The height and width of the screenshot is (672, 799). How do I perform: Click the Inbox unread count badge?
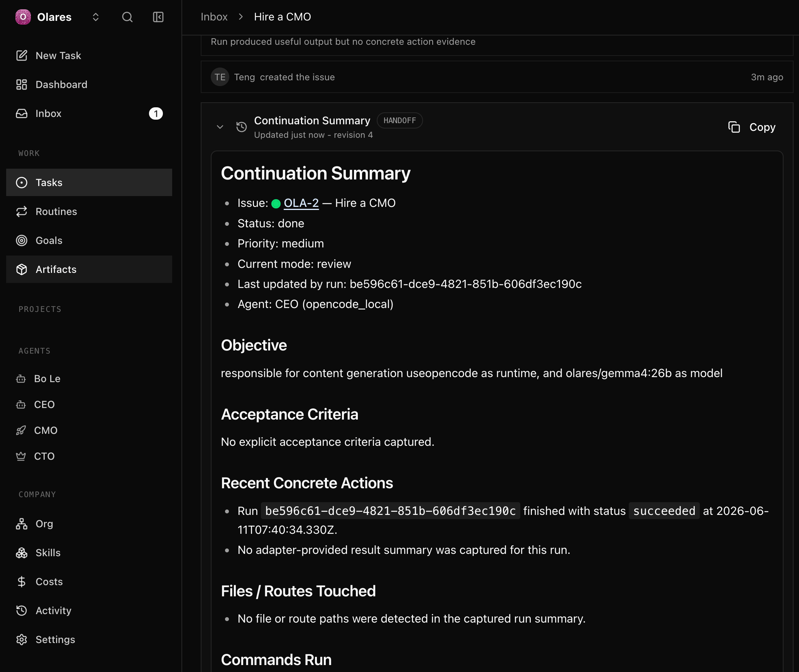pos(156,113)
